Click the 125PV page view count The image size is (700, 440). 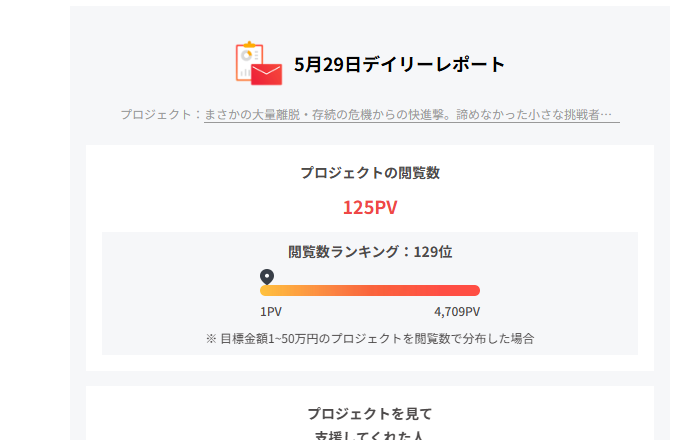370,208
